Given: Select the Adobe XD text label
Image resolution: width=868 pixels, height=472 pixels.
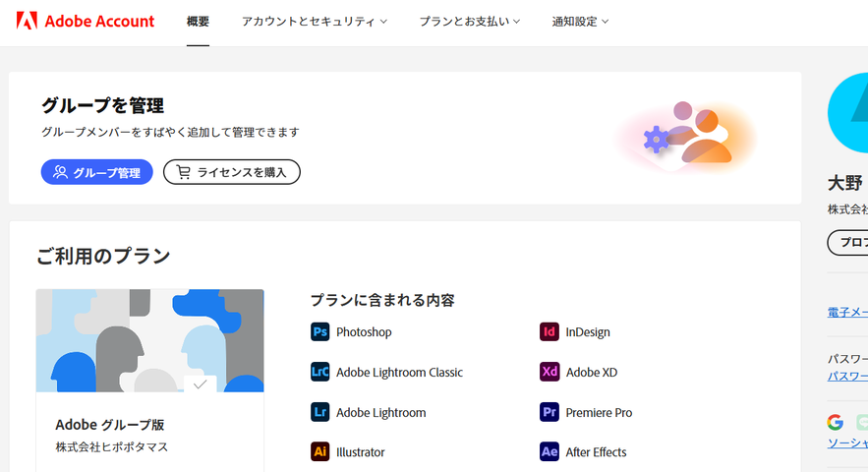Looking at the screenshot, I should [591, 373].
